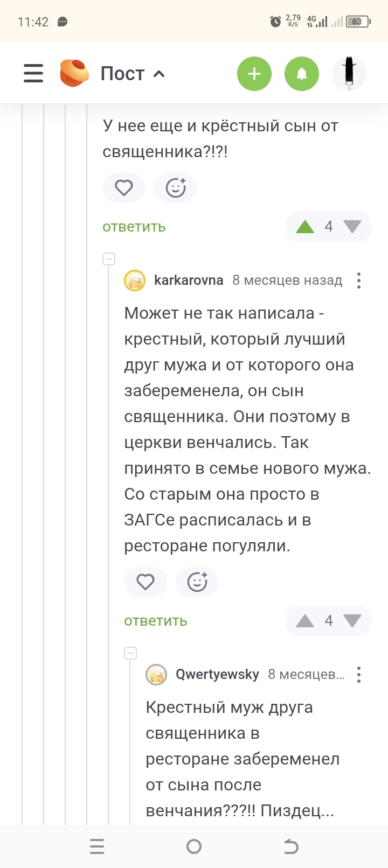
Task: Tap the Pikabu donut logo
Action: coord(74,73)
